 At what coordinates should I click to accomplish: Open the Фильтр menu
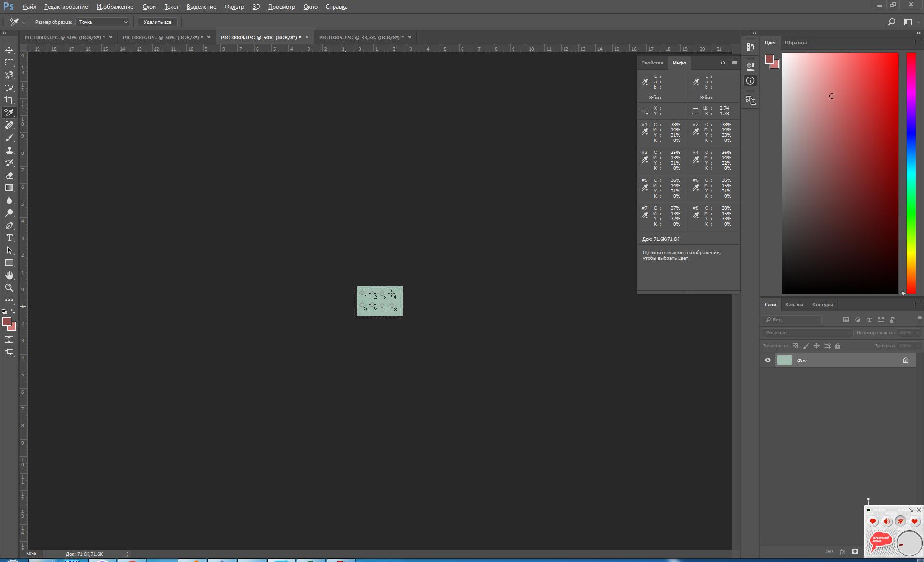point(234,7)
